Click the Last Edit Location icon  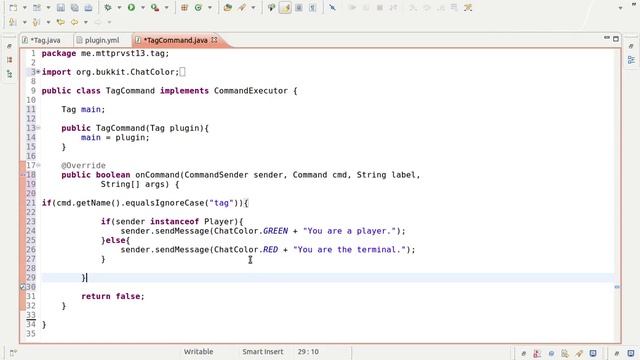click(x=61, y=22)
